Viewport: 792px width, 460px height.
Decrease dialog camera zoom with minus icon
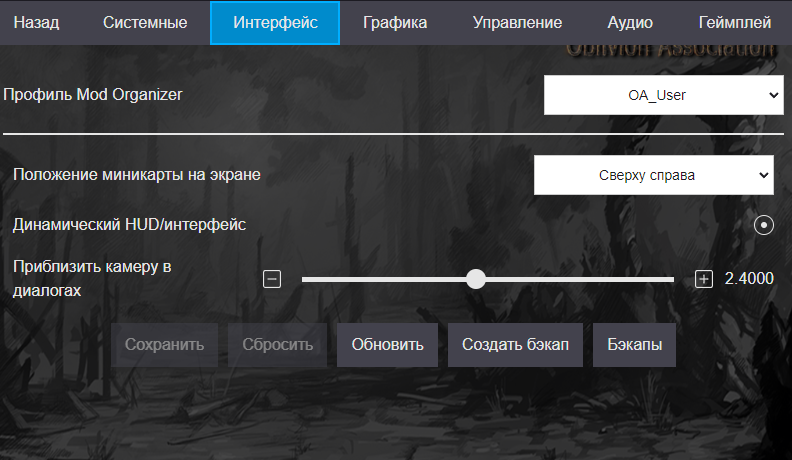(272, 279)
